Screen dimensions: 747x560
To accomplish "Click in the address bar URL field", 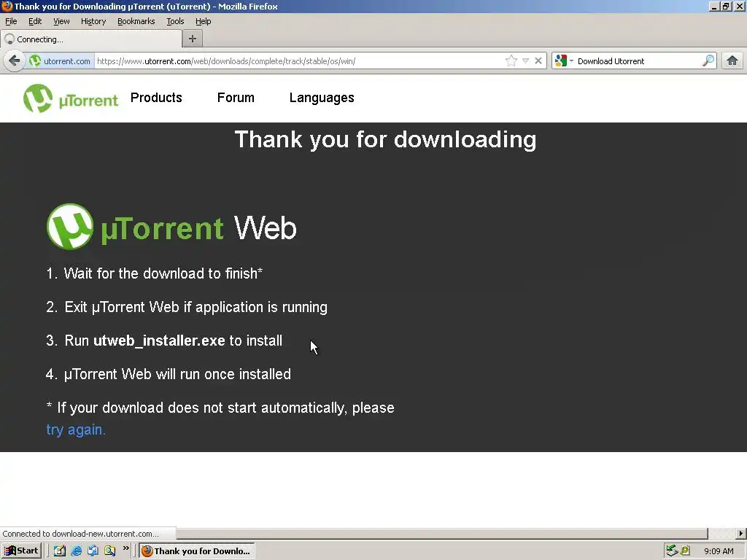I will click(x=300, y=61).
